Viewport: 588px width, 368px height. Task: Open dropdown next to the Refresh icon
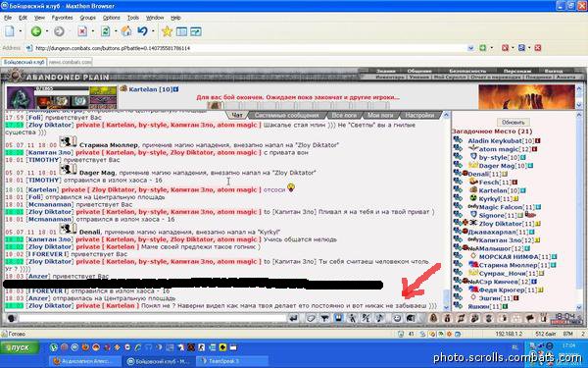[x=116, y=31]
